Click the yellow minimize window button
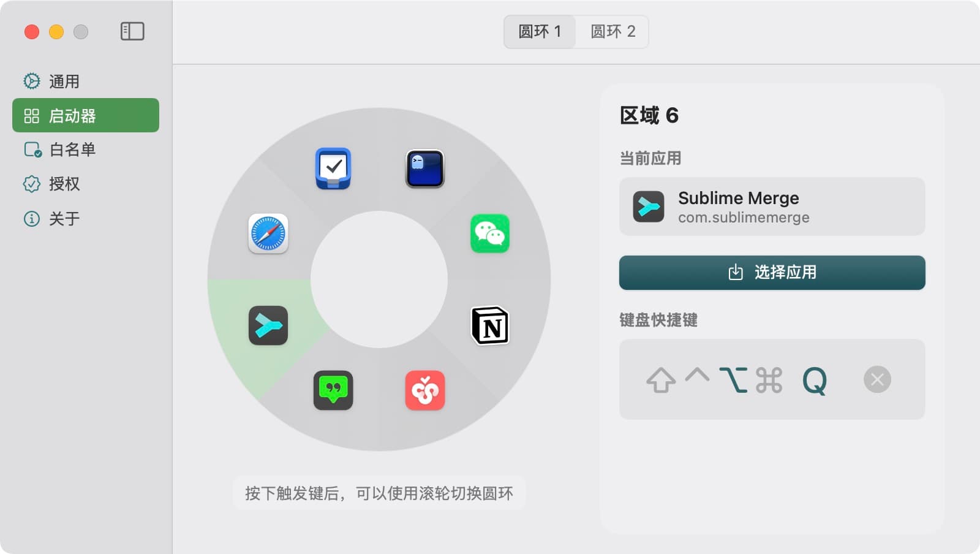 point(56,32)
